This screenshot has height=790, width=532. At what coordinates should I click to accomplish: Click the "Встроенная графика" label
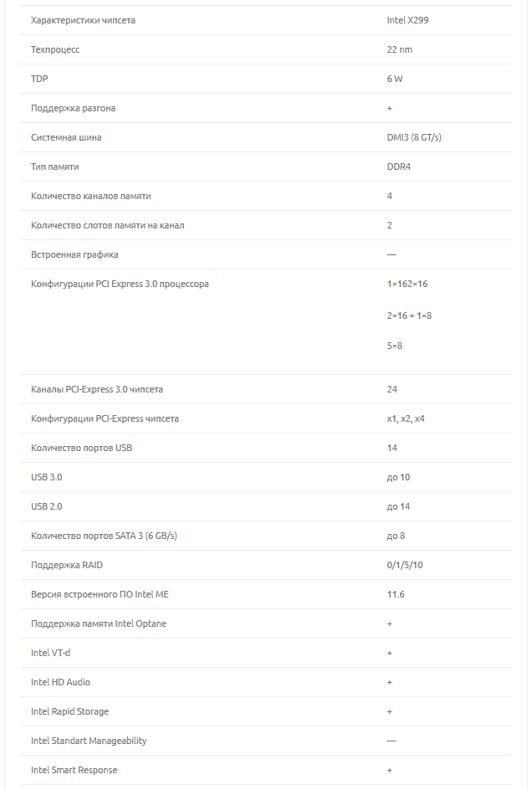pyautogui.click(x=74, y=254)
